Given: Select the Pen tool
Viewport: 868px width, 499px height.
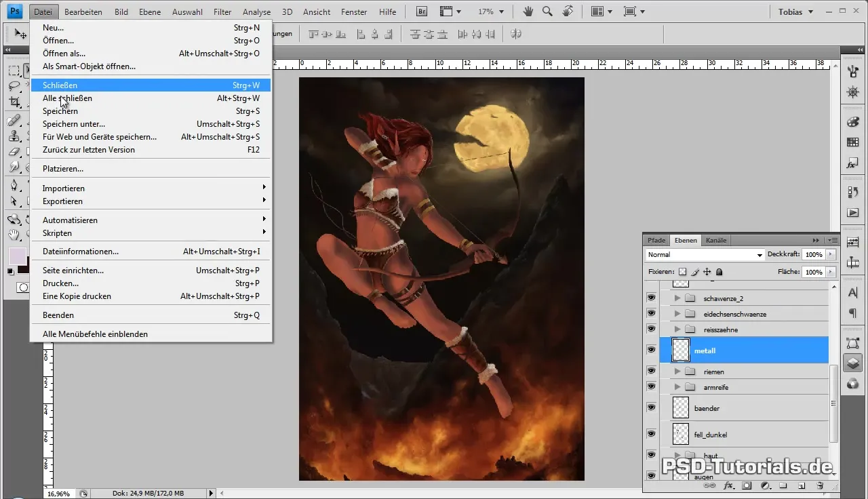Looking at the screenshot, I should tap(14, 185).
